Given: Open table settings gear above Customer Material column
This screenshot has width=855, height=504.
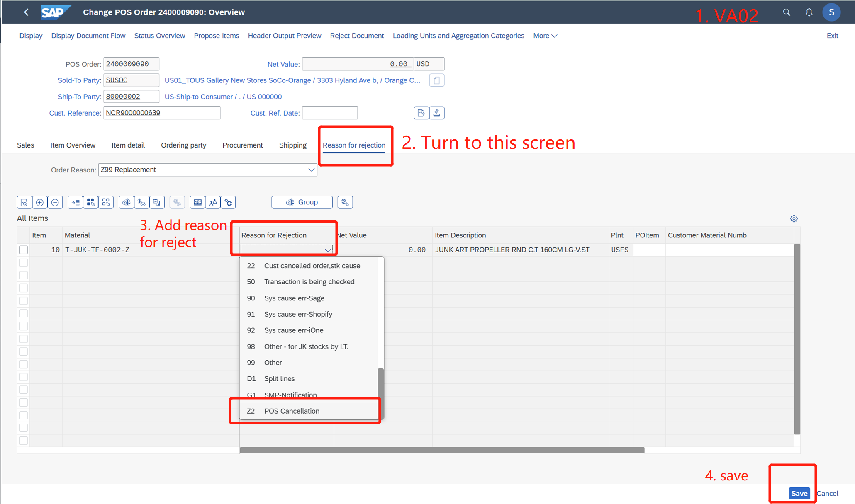Looking at the screenshot, I should [x=794, y=218].
